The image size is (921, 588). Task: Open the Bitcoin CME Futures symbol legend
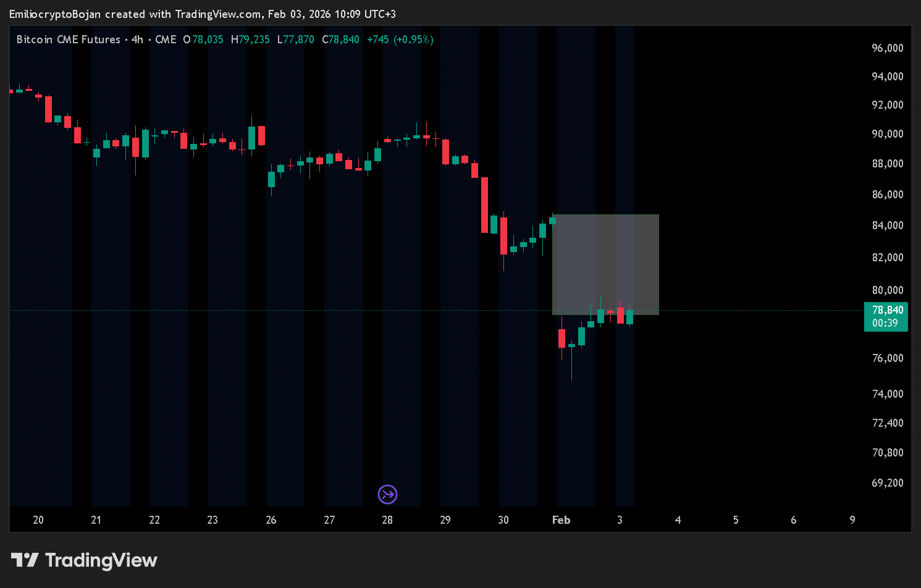click(68, 40)
